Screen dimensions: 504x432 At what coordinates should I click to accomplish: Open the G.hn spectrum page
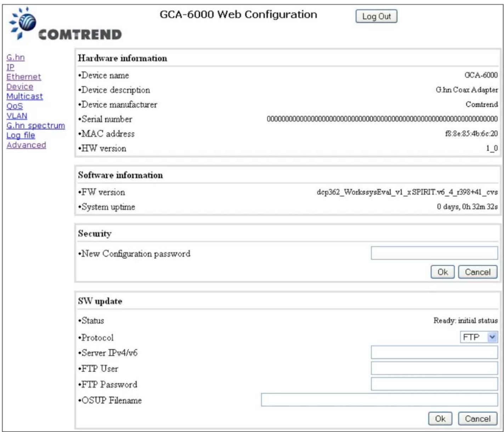[36, 125]
